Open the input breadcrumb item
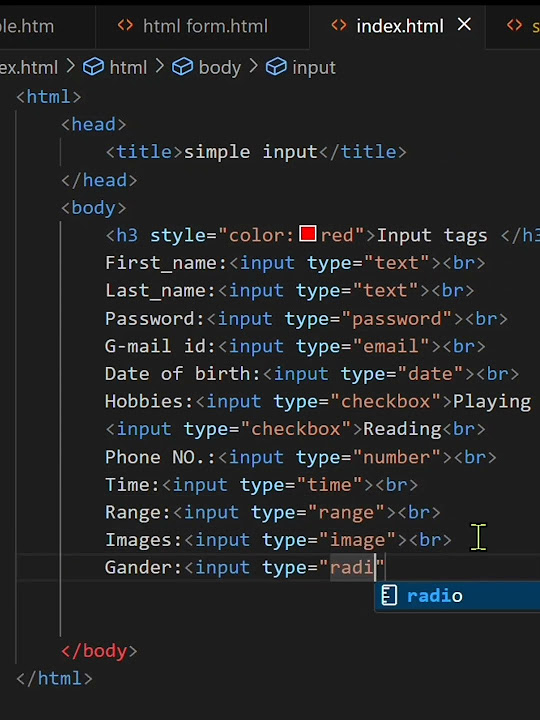The image size is (540, 720). (x=314, y=68)
